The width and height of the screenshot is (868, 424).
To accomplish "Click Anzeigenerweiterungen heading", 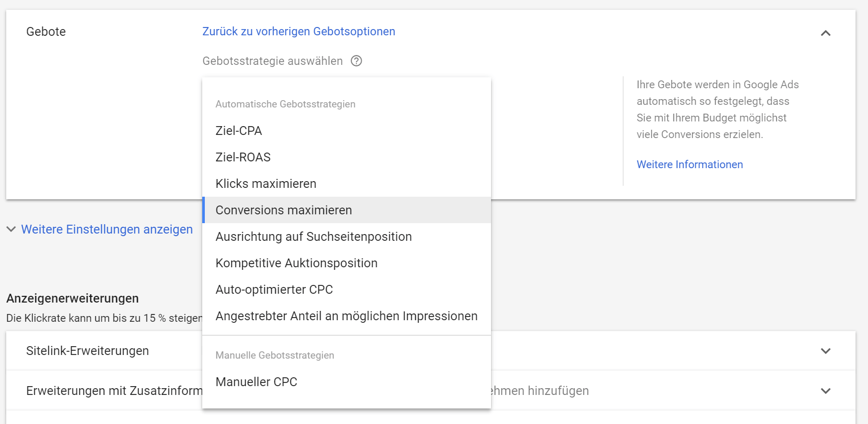I will pyautogui.click(x=73, y=298).
